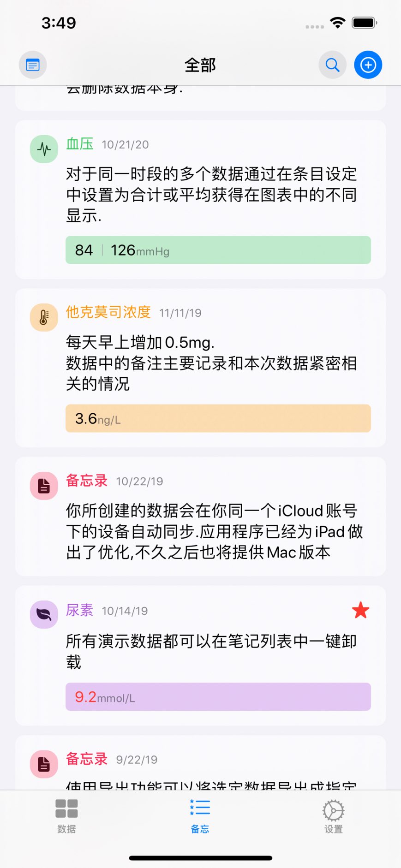This screenshot has width=401, height=868.
Task: Tap the purple leaf icon for 尿素
Action: (x=44, y=614)
